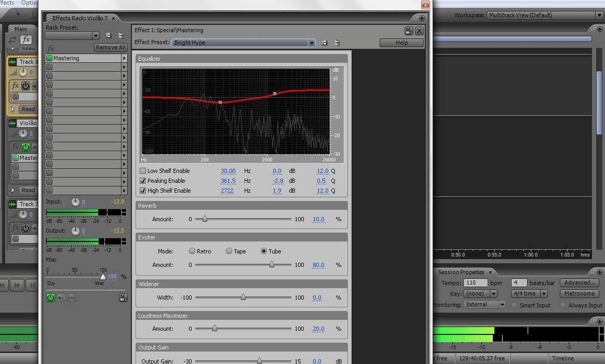Open the Workspace dropdown
The image size is (605, 364).
[599, 16]
